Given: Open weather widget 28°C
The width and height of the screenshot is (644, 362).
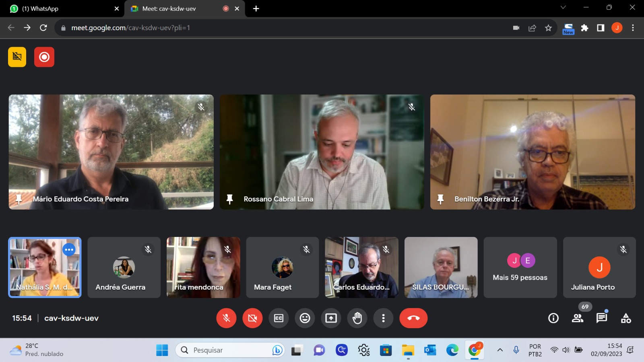Looking at the screenshot, I should [x=37, y=350].
